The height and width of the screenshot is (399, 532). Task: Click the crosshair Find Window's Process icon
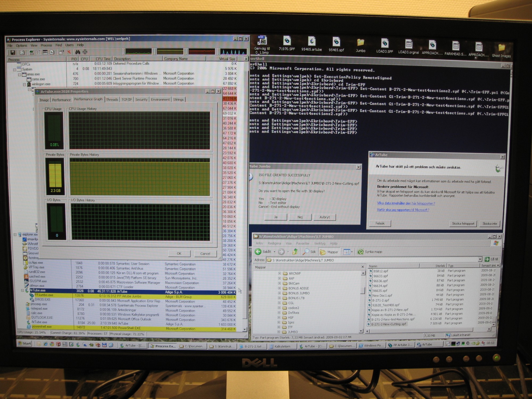85,52
